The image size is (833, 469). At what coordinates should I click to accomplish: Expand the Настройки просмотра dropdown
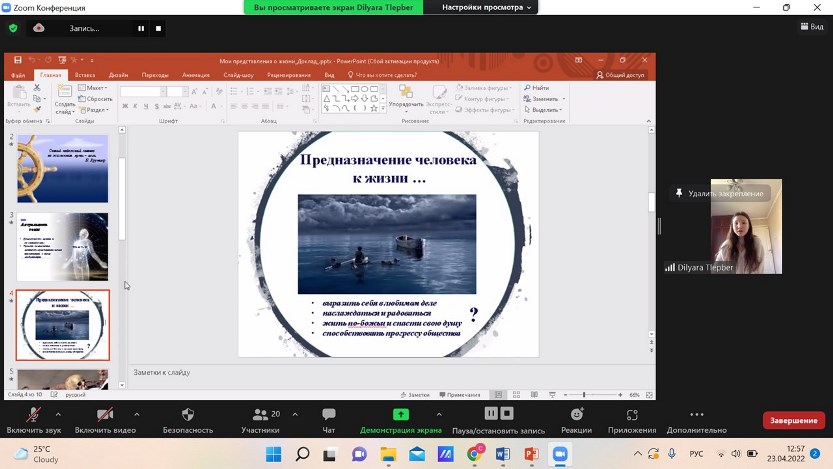point(490,7)
